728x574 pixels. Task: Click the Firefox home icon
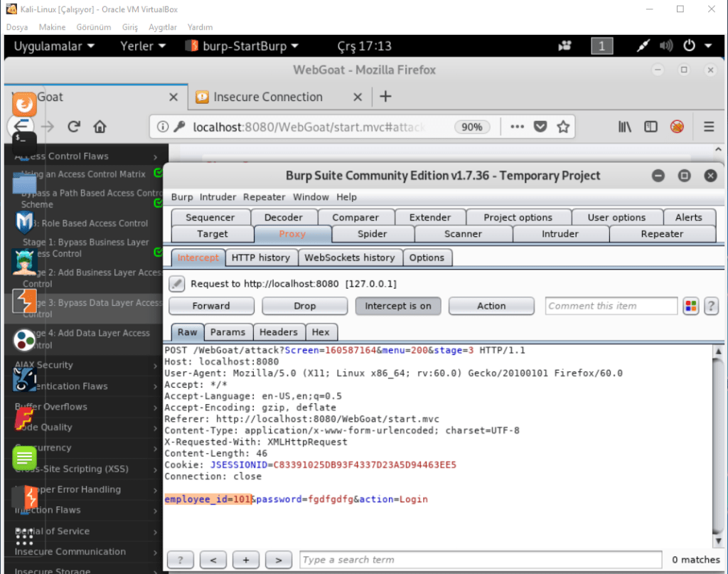point(100,127)
